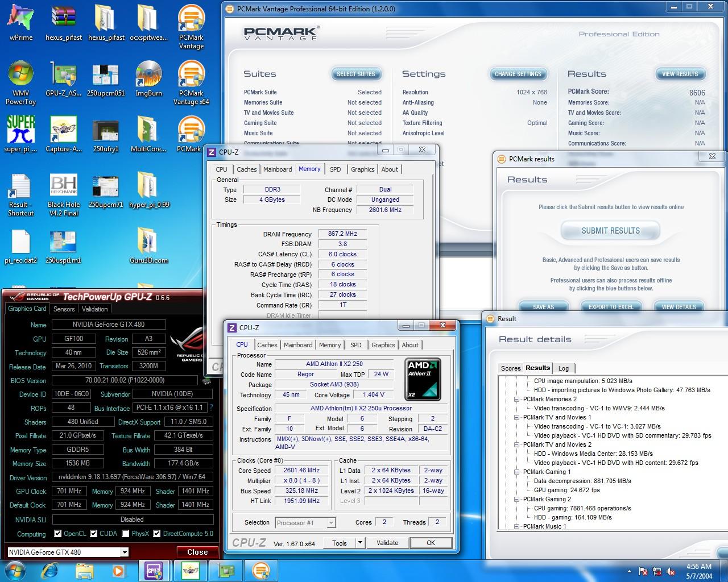Viewport: 728px width, 582px height.
Task: Collapse the PCMark Gaming 1 tree node
Action: [x=516, y=472]
